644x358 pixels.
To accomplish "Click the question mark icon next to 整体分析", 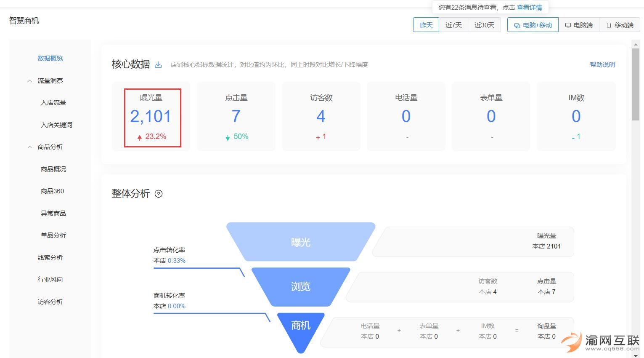I will (159, 194).
